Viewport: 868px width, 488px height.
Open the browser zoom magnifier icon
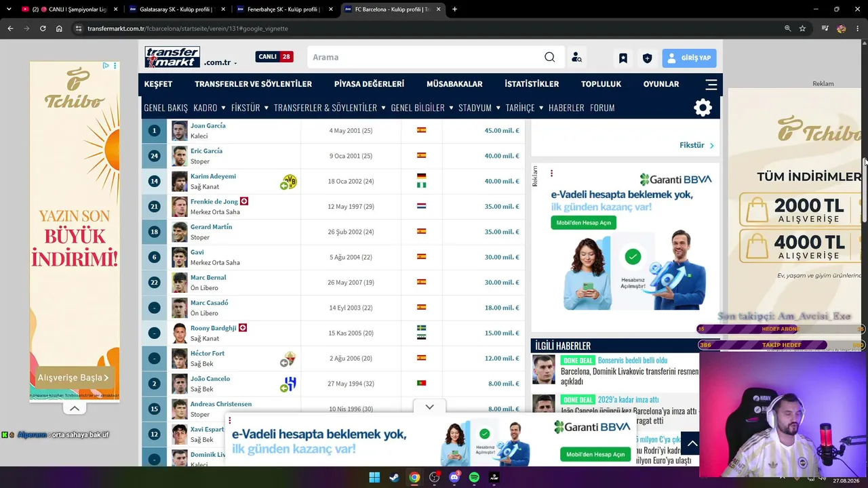pyautogui.click(x=787, y=28)
